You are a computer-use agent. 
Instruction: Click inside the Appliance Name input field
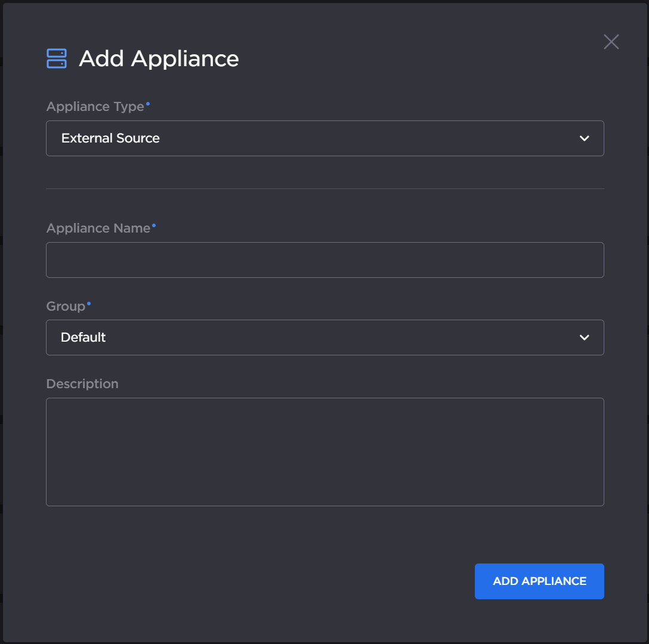[325, 259]
